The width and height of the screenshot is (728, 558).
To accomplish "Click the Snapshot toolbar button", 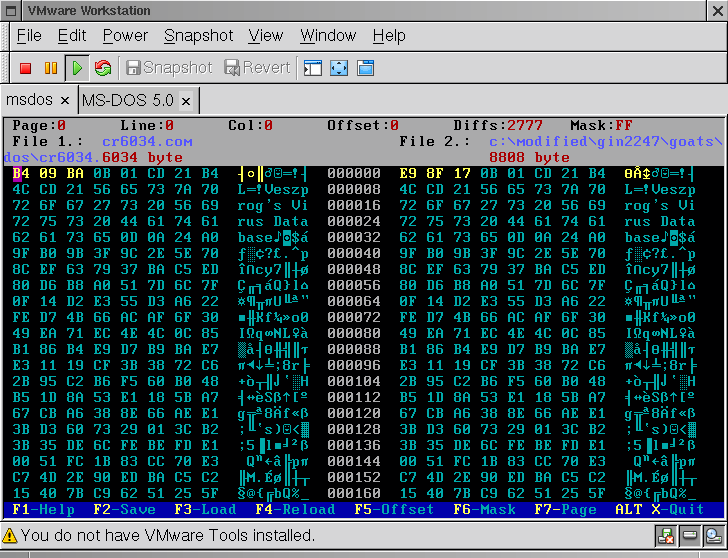I will (x=169, y=68).
